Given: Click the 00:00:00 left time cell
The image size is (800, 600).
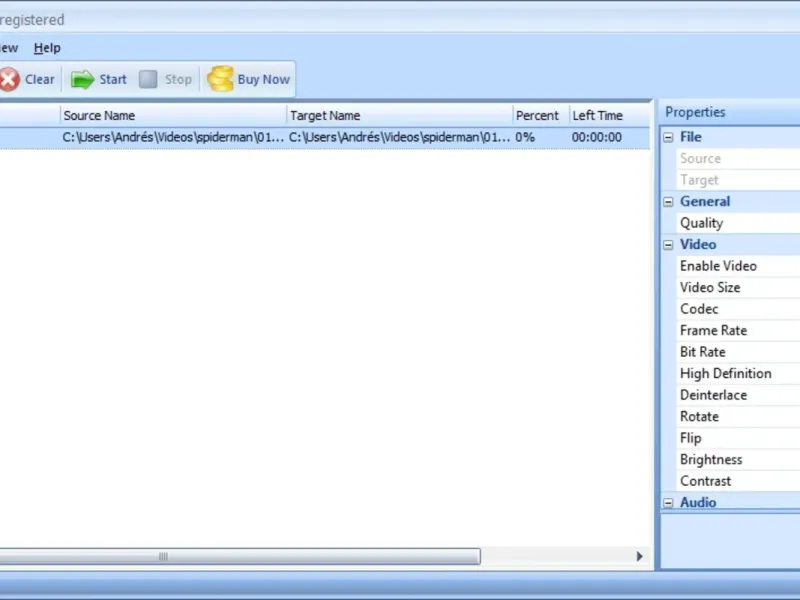Looking at the screenshot, I should pos(596,137).
